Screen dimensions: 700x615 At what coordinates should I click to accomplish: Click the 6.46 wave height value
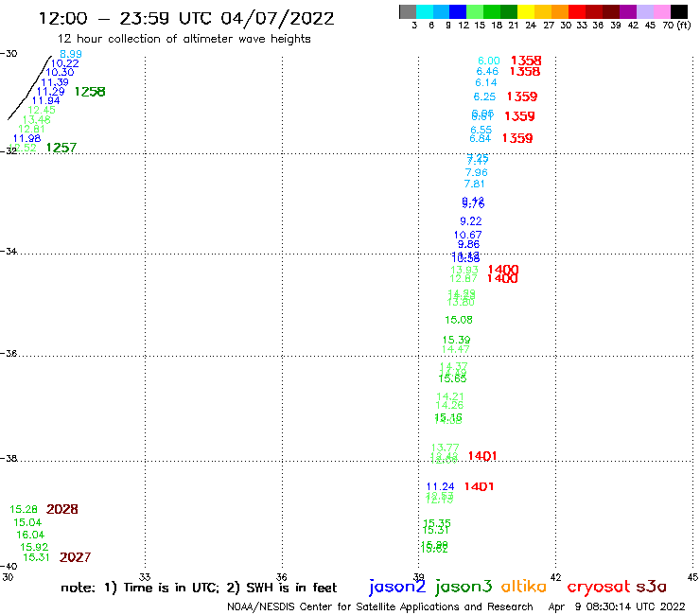click(487, 72)
